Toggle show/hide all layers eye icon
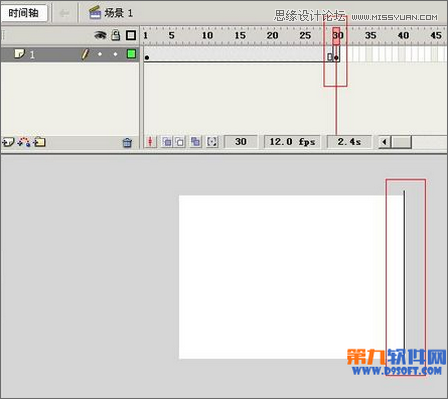Viewport: 448px width, 399px height. 100,35
